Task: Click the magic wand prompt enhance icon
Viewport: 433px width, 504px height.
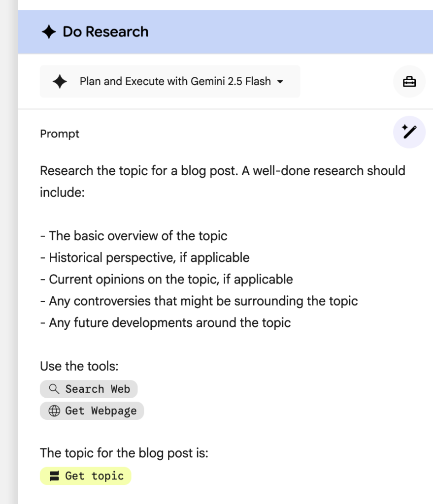Action: point(409,132)
